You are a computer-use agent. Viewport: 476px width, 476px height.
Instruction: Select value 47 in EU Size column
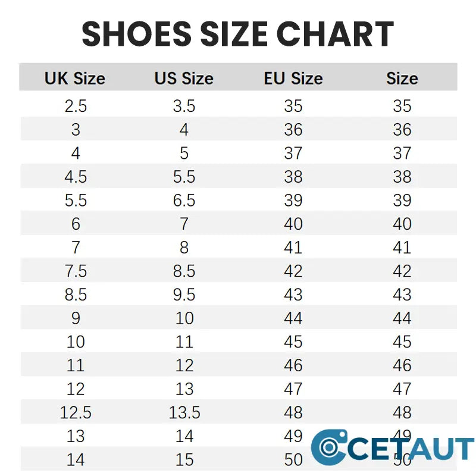(293, 389)
